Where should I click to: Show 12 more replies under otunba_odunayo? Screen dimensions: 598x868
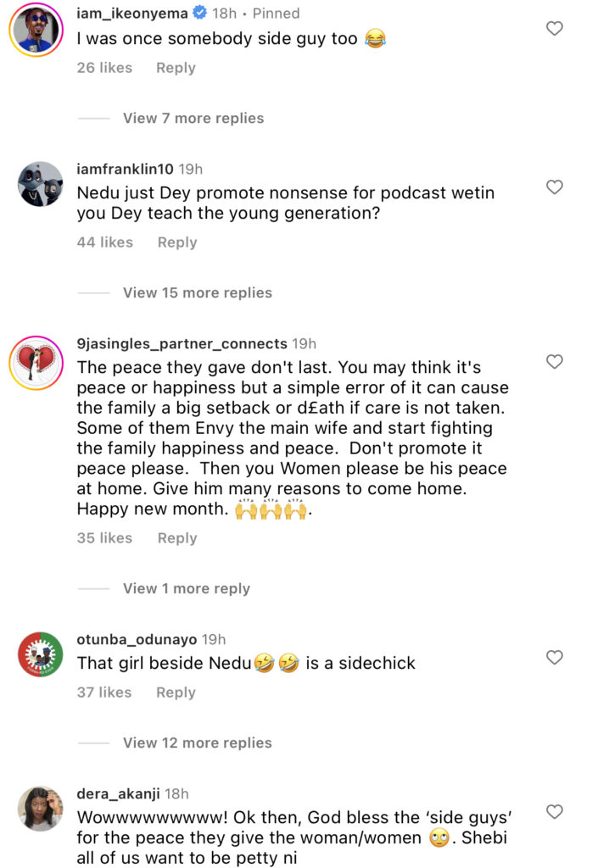(x=197, y=743)
